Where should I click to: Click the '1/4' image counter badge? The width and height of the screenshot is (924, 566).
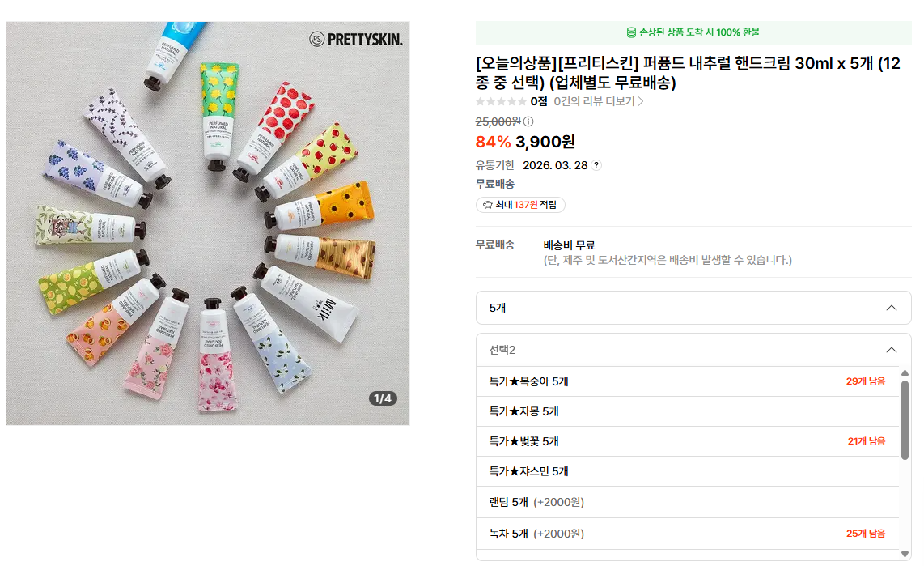(x=383, y=398)
